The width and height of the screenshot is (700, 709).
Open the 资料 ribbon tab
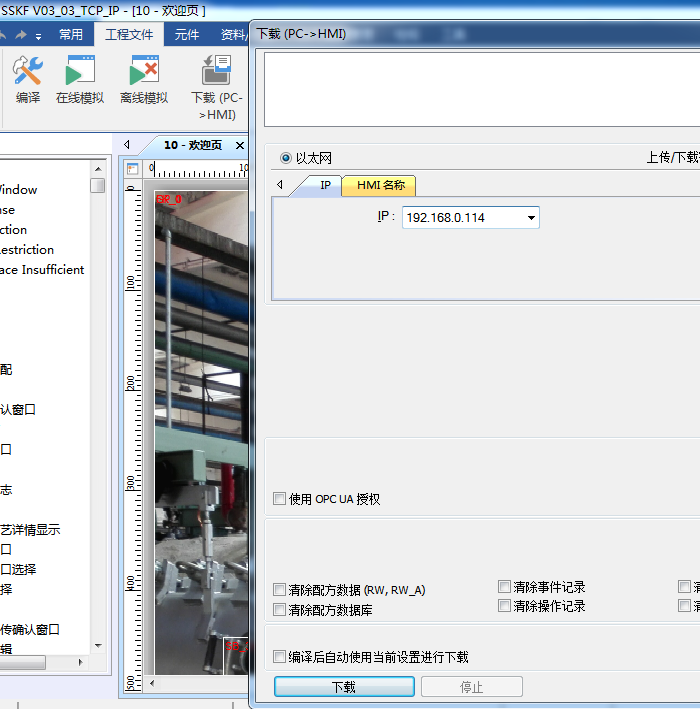232,34
